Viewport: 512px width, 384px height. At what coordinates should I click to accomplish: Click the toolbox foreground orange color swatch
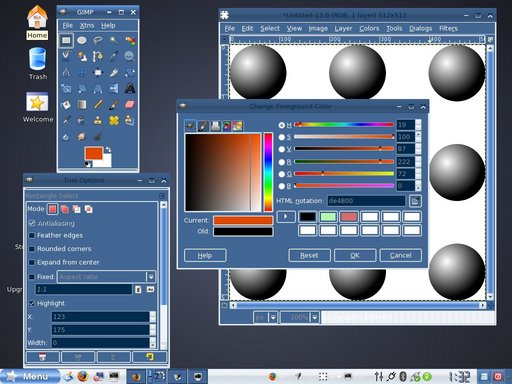94,154
